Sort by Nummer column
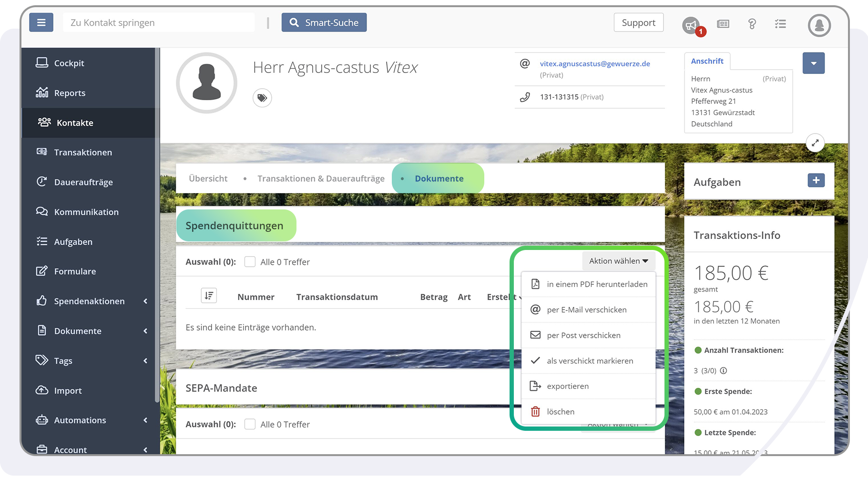The width and height of the screenshot is (868, 489). pos(256,297)
